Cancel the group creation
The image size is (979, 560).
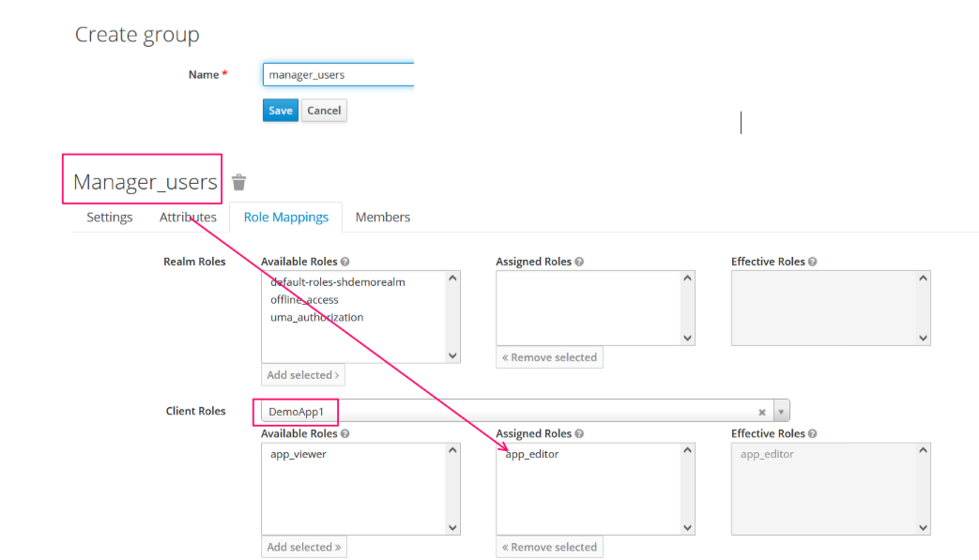pos(324,111)
